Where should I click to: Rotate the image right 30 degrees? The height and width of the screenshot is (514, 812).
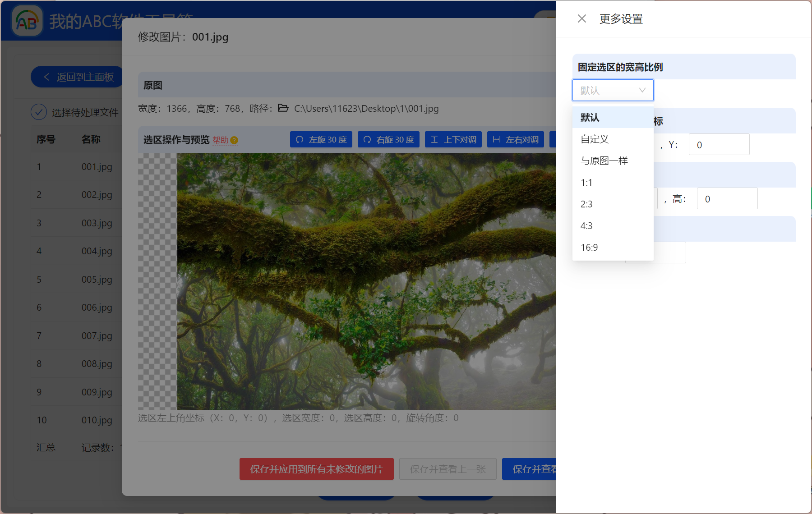[x=388, y=139]
